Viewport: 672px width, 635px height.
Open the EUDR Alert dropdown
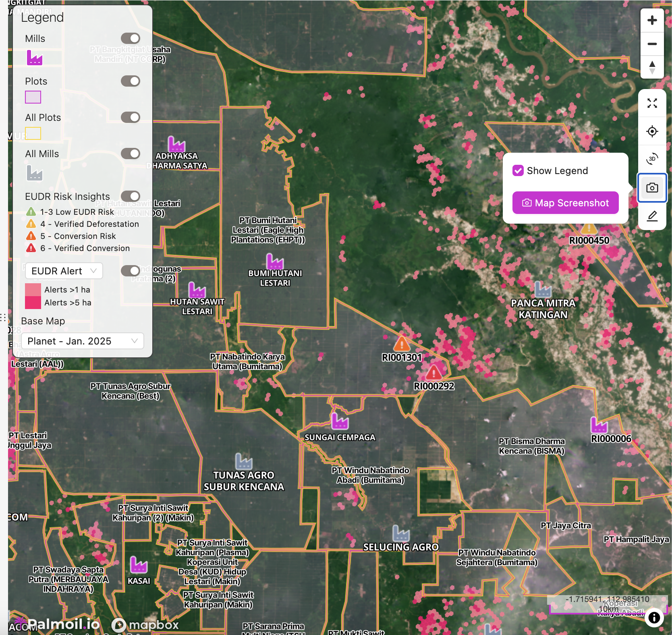pyautogui.click(x=64, y=271)
